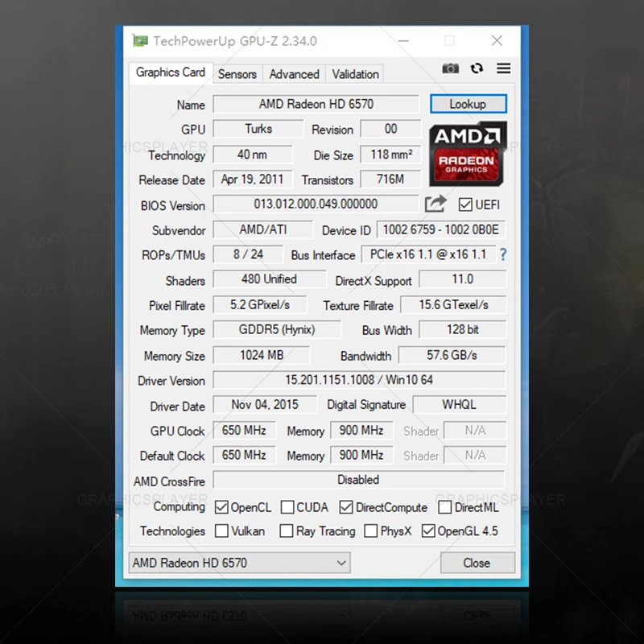Switch to the Advanced tab
This screenshot has width=644, height=644.
pyautogui.click(x=294, y=74)
